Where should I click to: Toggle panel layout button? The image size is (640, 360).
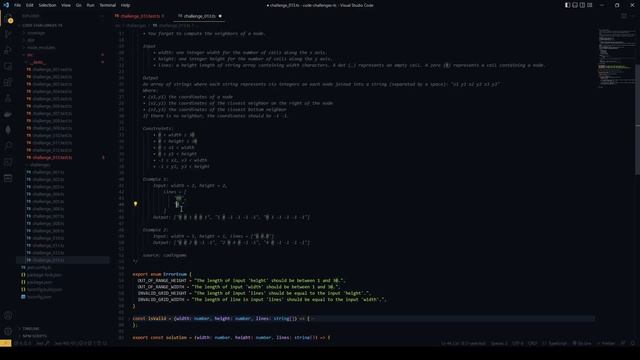(575, 5)
